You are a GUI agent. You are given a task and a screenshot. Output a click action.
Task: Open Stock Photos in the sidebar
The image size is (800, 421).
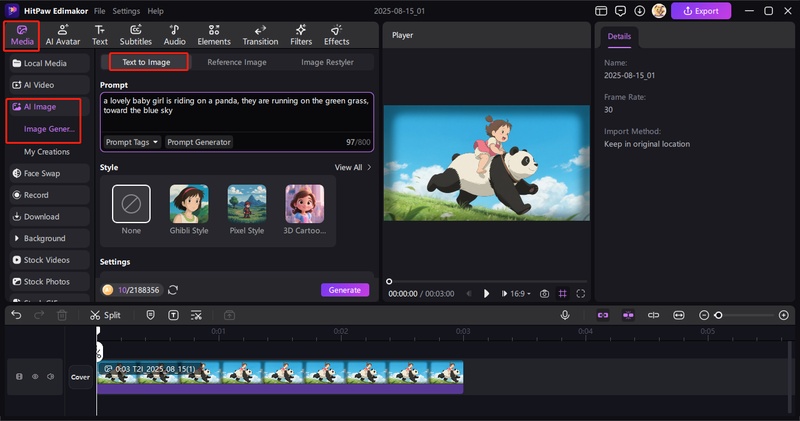[49, 282]
